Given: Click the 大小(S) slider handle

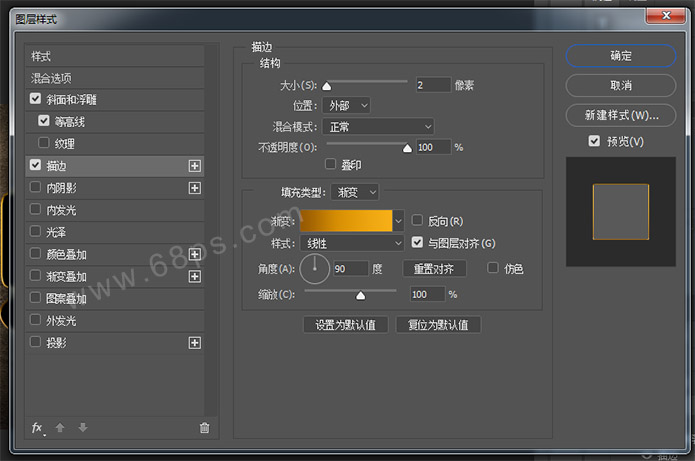Looking at the screenshot, I should (327, 86).
